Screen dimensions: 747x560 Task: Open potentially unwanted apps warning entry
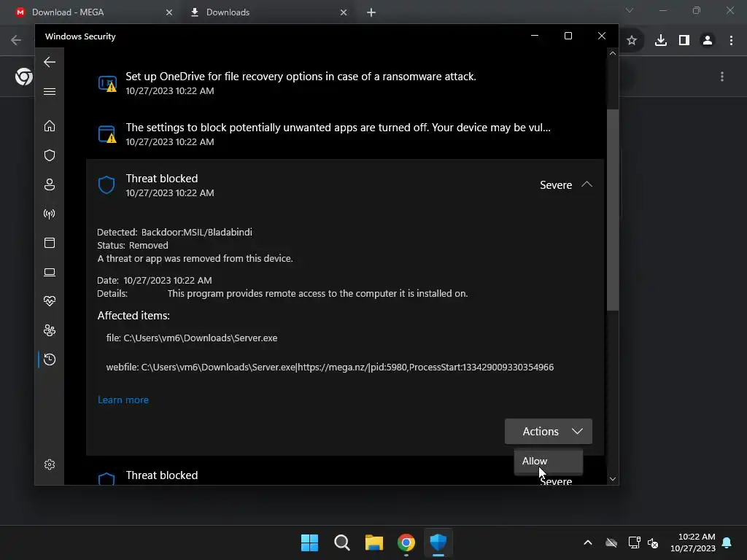tap(345, 134)
